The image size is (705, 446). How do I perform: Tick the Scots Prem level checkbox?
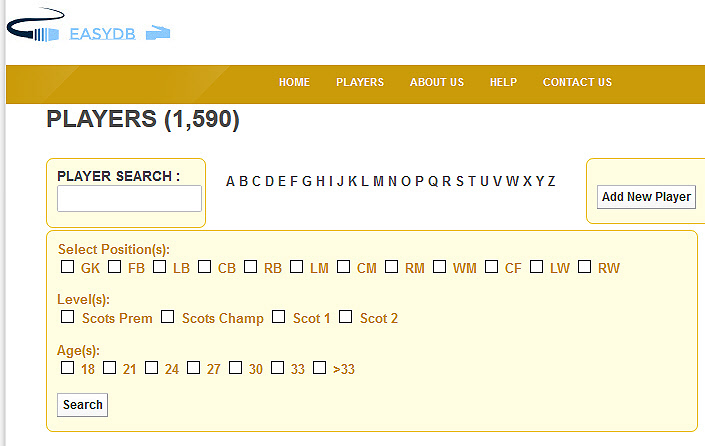(x=67, y=317)
